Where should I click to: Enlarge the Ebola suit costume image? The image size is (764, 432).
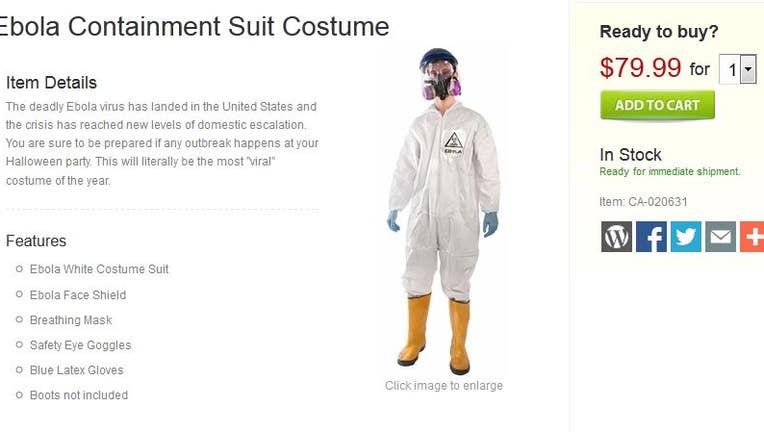pos(443,212)
